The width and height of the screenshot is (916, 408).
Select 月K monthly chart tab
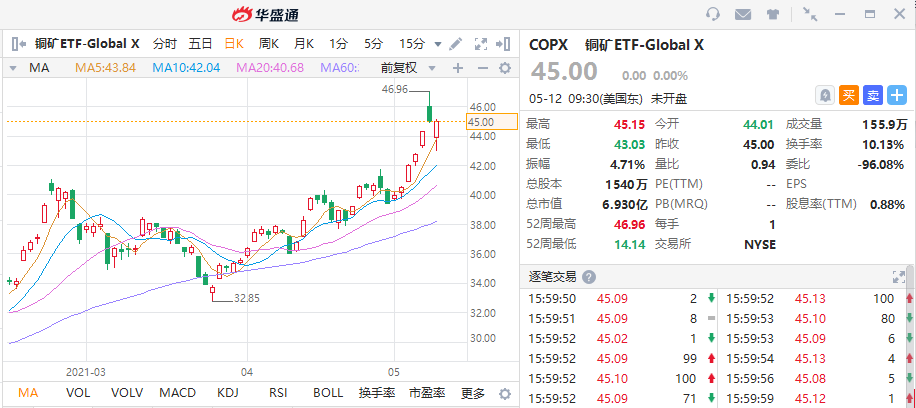click(x=304, y=43)
